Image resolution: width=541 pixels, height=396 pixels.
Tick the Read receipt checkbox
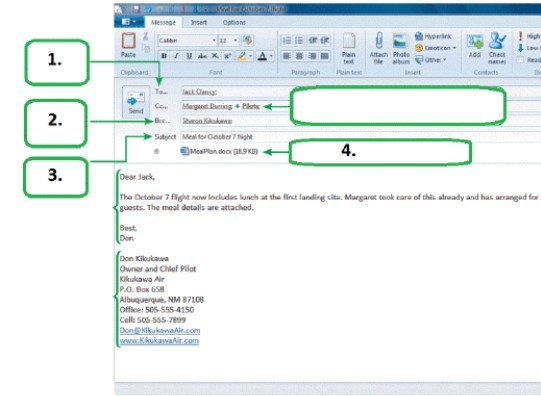520,60
